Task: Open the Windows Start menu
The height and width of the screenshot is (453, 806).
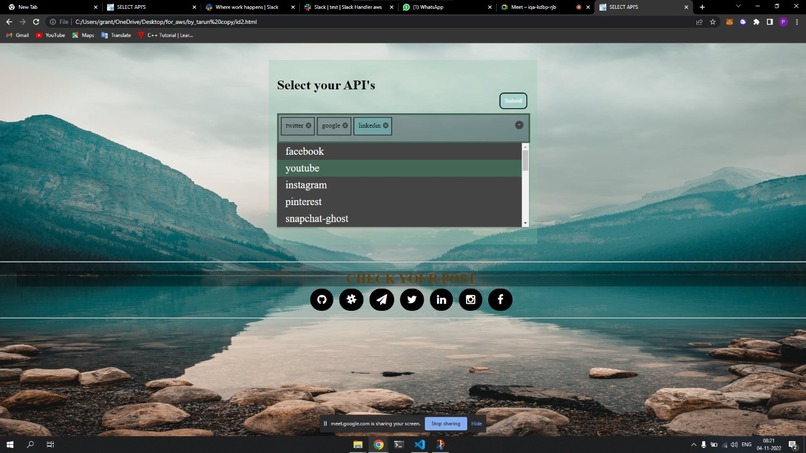Action: (10, 444)
